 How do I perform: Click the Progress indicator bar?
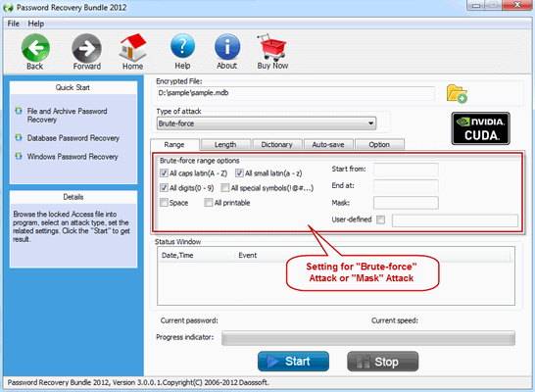click(368, 338)
